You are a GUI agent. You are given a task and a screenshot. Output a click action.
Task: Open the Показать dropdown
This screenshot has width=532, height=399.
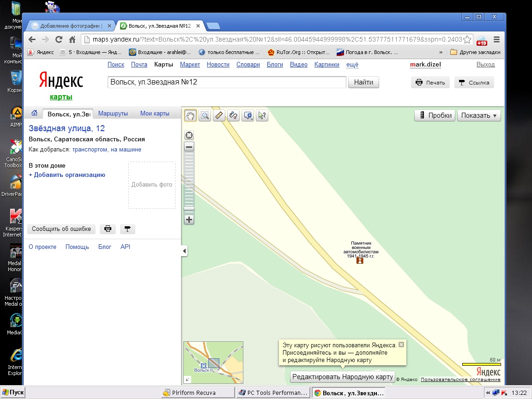click(x=479, y=115)
